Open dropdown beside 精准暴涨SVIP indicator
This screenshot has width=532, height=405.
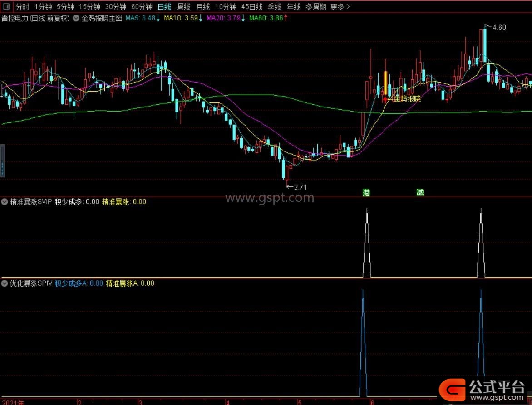coord(5,202)
